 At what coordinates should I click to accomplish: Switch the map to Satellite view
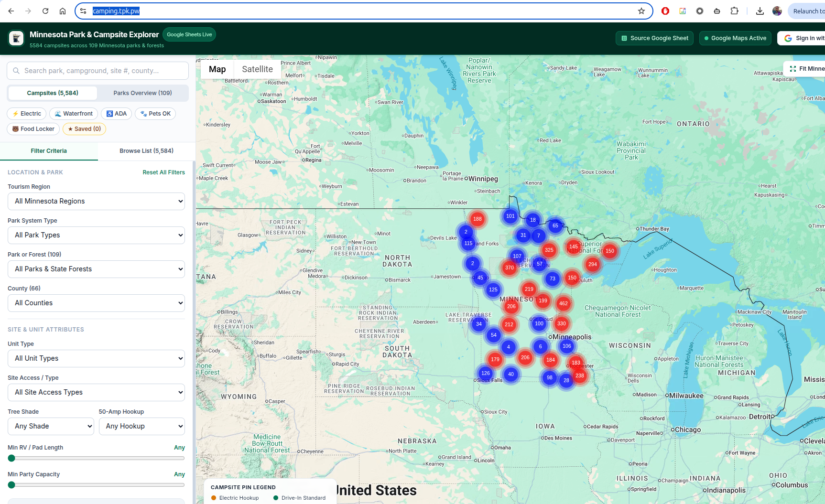click(257, 69)
